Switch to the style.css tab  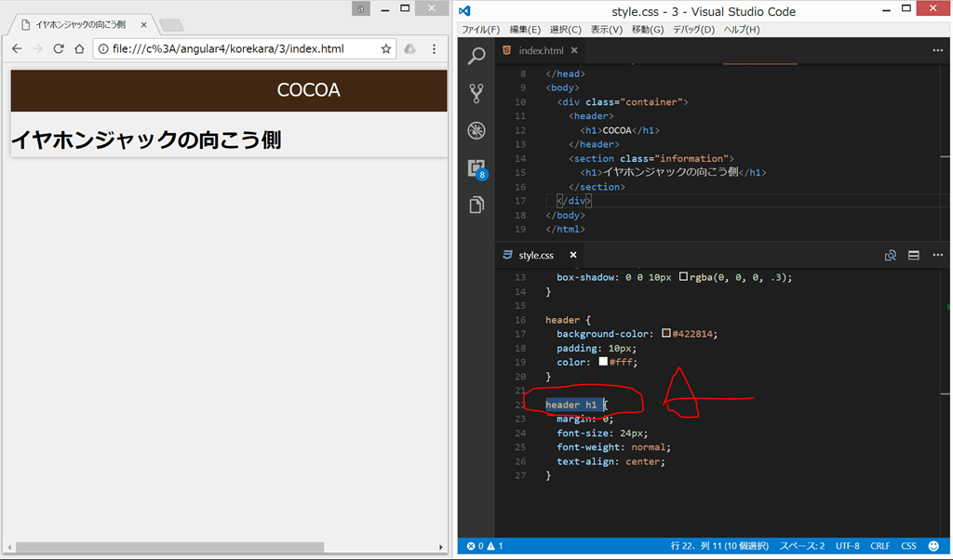click(536, 255)
